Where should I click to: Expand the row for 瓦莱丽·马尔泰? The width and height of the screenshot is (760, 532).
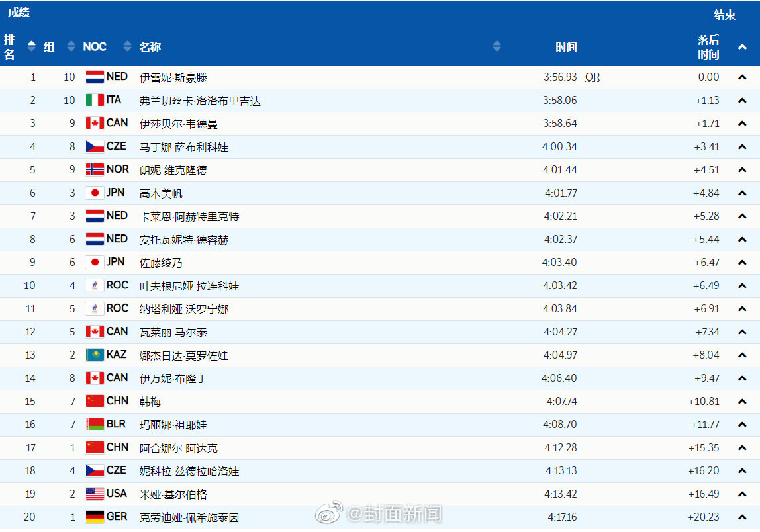(x=742, y=332)
